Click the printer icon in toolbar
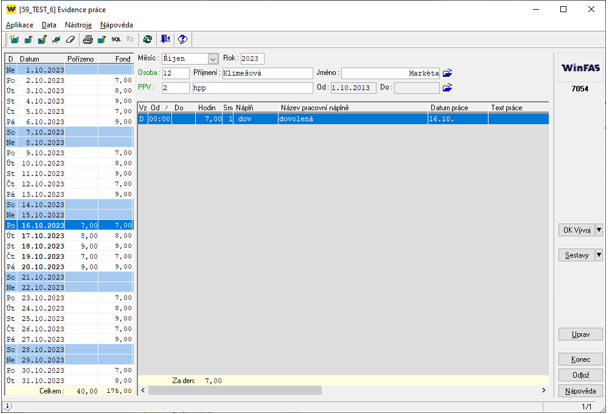 point(88,39)
